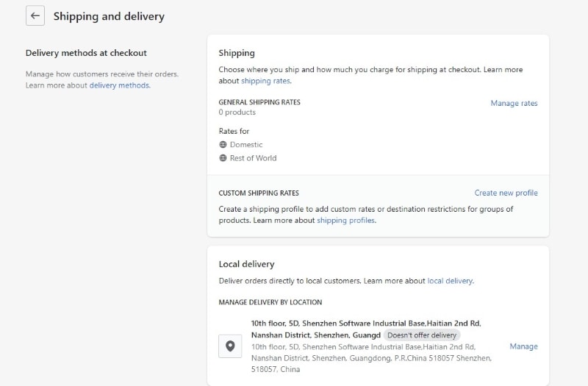This screenshot has height=386, width=588.
Task: Click the Shipping and delivery page title
Action: click(109, 16)
